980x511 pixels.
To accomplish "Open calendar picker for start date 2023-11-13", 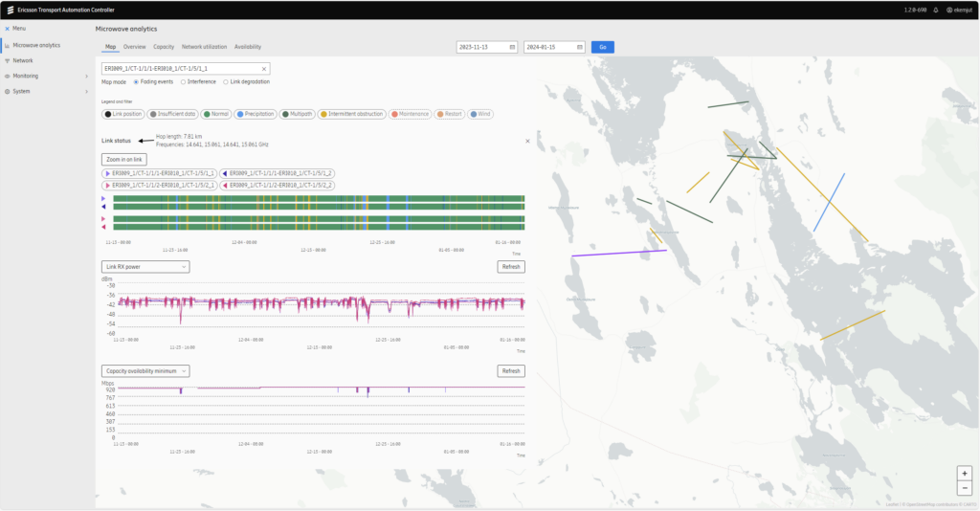I will [512, 47].
